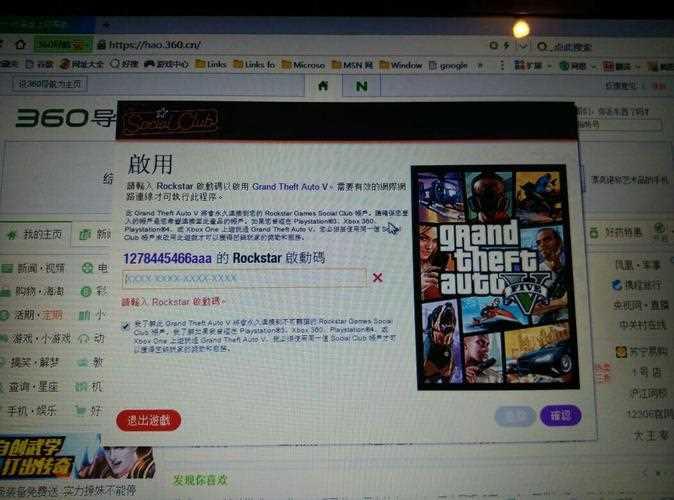674x500 pixels.
Task: Click the 凤凰·军事 link on the right
Action: pos(637,266)
